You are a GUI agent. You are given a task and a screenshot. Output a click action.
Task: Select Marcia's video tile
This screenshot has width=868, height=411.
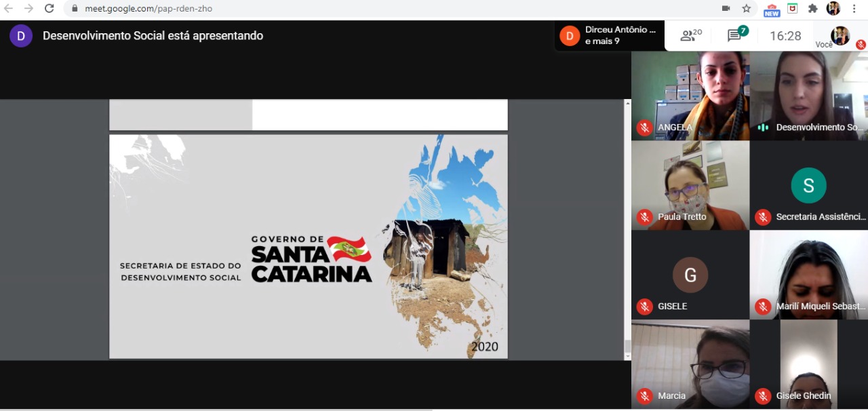[x=690, y=364]
